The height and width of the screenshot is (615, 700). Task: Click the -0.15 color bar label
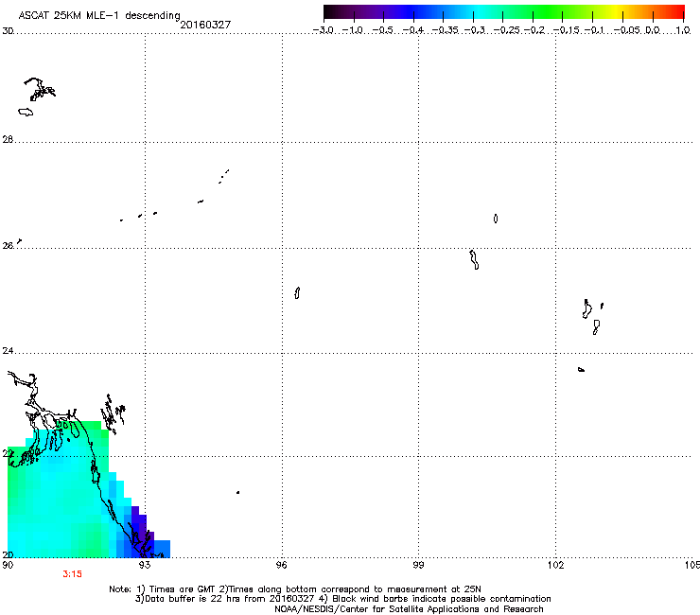click(x=567, y=30)
